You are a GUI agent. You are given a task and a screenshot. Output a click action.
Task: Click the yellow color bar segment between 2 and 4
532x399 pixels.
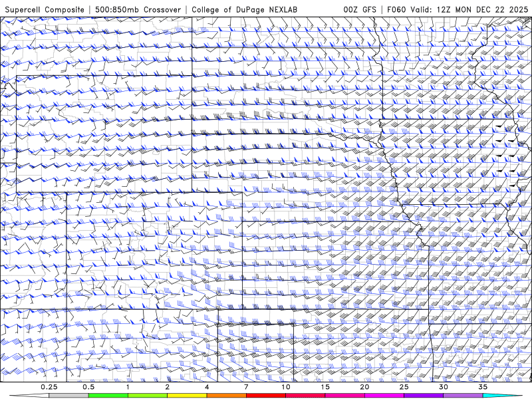pyautogui.click(x=187, y=396)
